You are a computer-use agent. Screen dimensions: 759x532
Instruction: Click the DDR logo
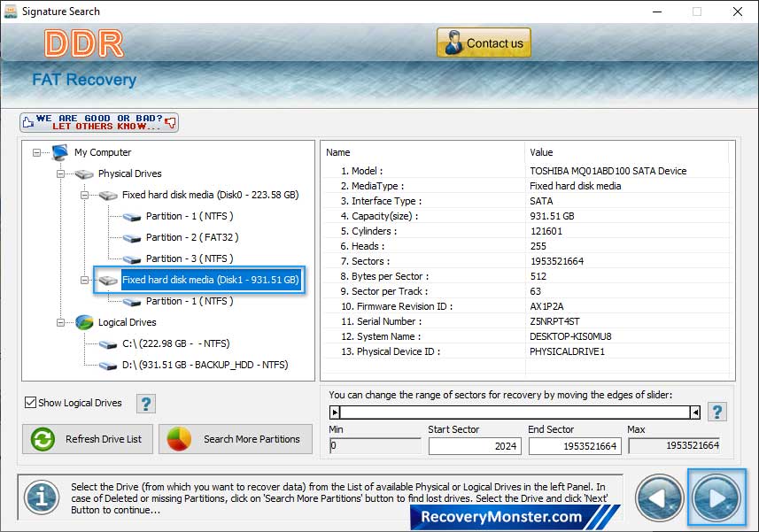(x=84, y=44)
